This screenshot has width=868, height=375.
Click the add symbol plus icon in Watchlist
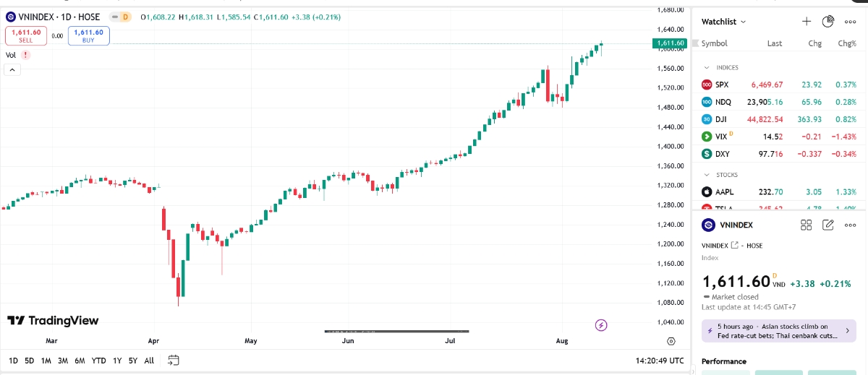click(807, 22)
